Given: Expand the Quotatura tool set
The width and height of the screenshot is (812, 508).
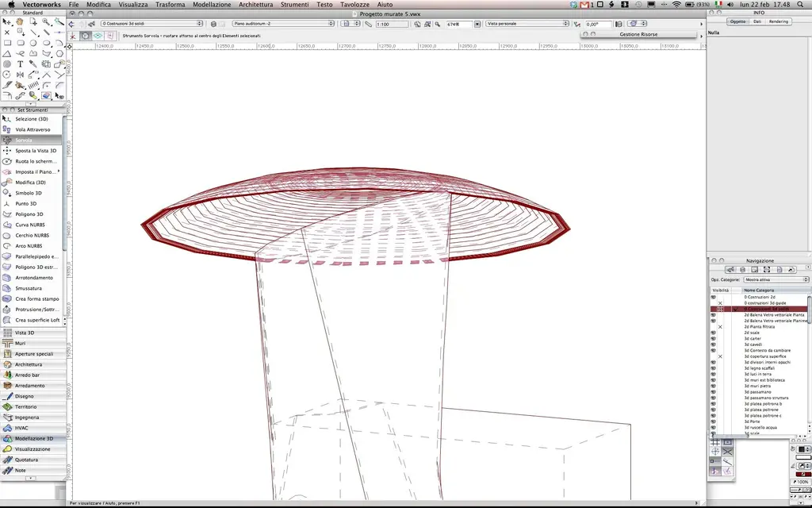Looking at the screenshot, I should (33, 460).
